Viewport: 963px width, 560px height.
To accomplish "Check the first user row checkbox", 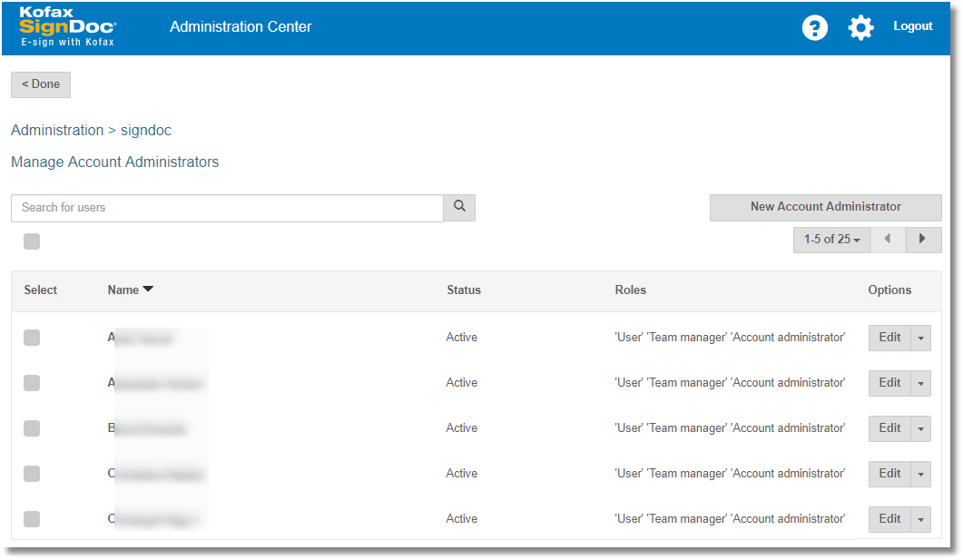I will [x=32, y=338].
